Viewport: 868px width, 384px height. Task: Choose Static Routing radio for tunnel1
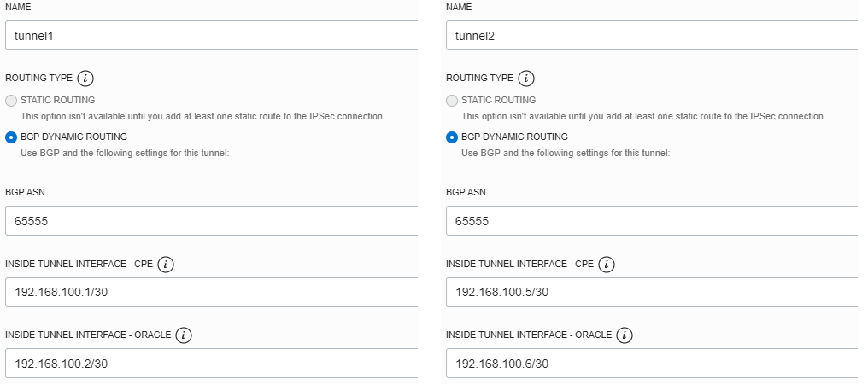(x=11, y=100)
